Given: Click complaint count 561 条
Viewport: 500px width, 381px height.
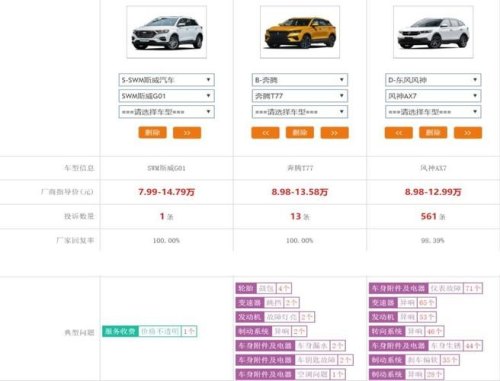Looking at the screenshot, I should coord(433,217).
